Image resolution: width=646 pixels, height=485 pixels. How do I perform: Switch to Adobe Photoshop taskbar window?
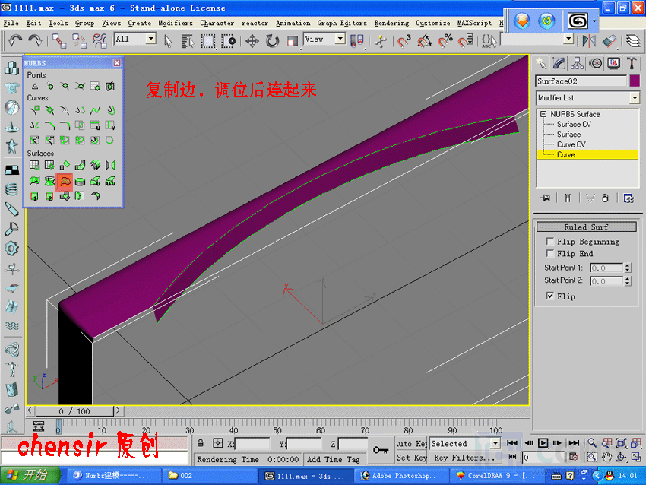click(401, 476)
